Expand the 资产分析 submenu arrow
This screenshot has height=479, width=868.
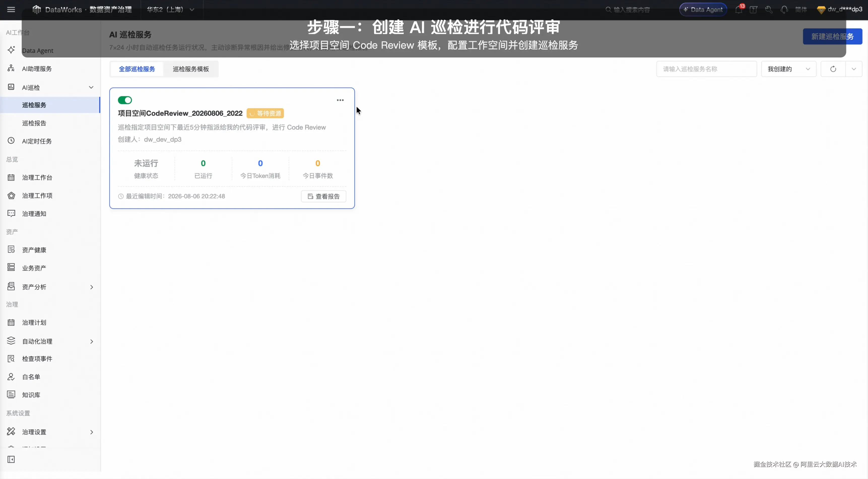tap(91, 287)
